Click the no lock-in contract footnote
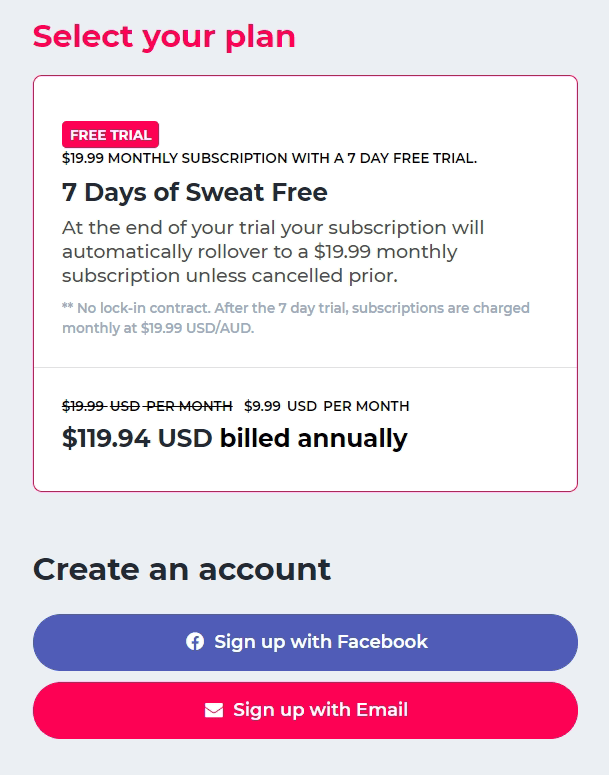 [296, 318]
